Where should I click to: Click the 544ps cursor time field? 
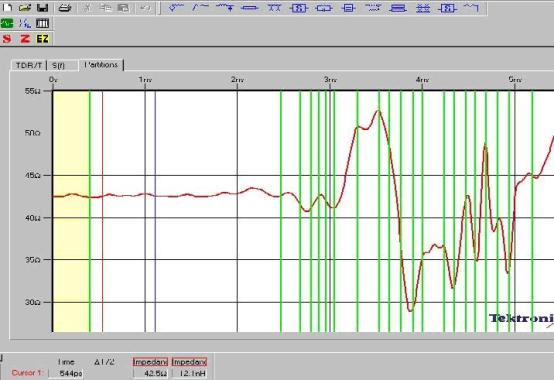click(x=66, y=373)
